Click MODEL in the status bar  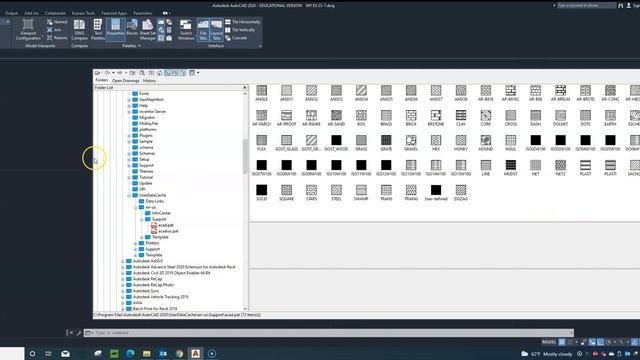click(549, 342)
